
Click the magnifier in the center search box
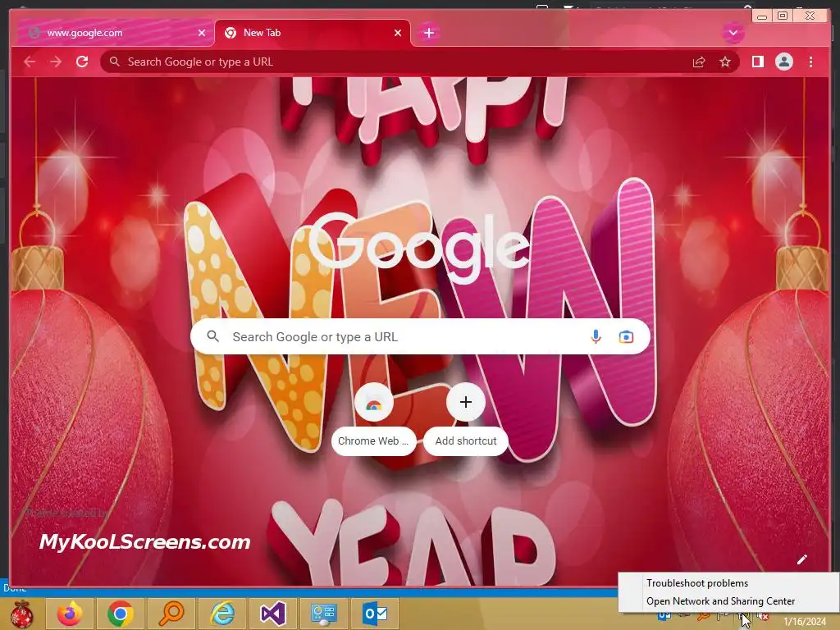(x=213, y=336)
